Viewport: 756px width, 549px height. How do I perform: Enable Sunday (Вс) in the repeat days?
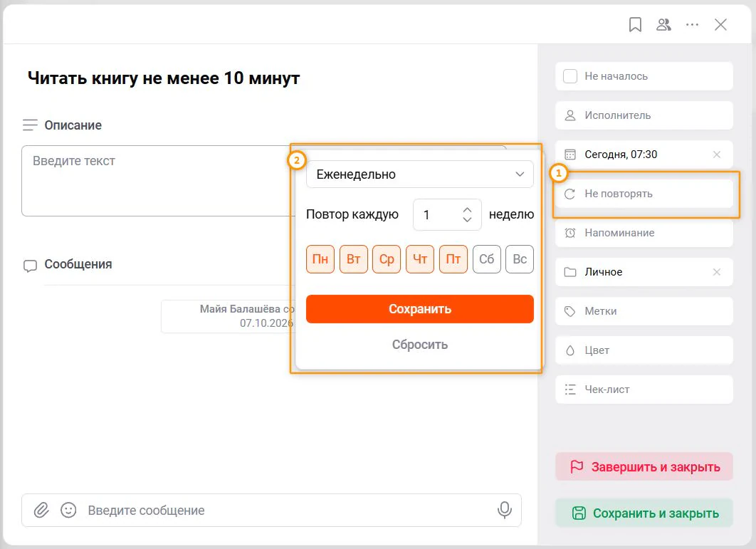[x=520, y=259]
